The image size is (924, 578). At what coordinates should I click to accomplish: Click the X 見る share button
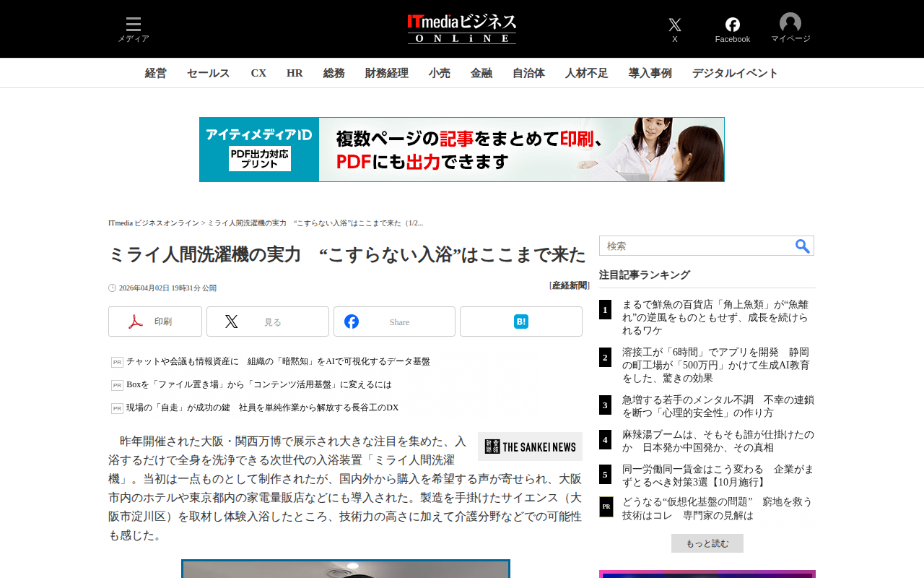pyautogui.click(x=268, y=322)
